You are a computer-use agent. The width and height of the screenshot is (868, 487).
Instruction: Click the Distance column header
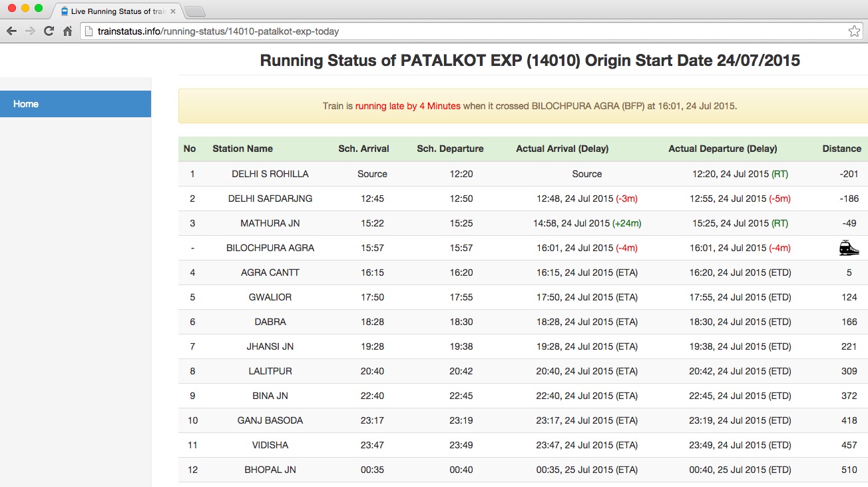(x=841, y=149)
